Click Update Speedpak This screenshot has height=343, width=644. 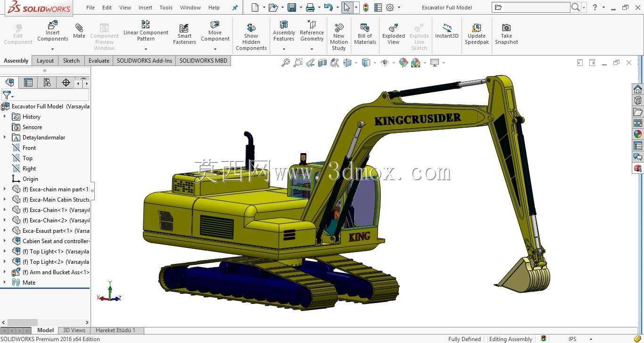477,34
